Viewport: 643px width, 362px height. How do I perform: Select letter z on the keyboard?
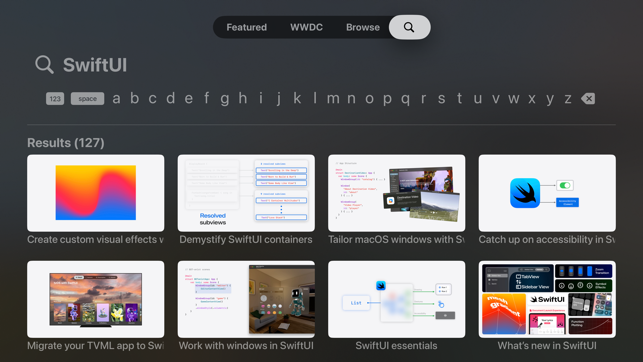[568, 99]
